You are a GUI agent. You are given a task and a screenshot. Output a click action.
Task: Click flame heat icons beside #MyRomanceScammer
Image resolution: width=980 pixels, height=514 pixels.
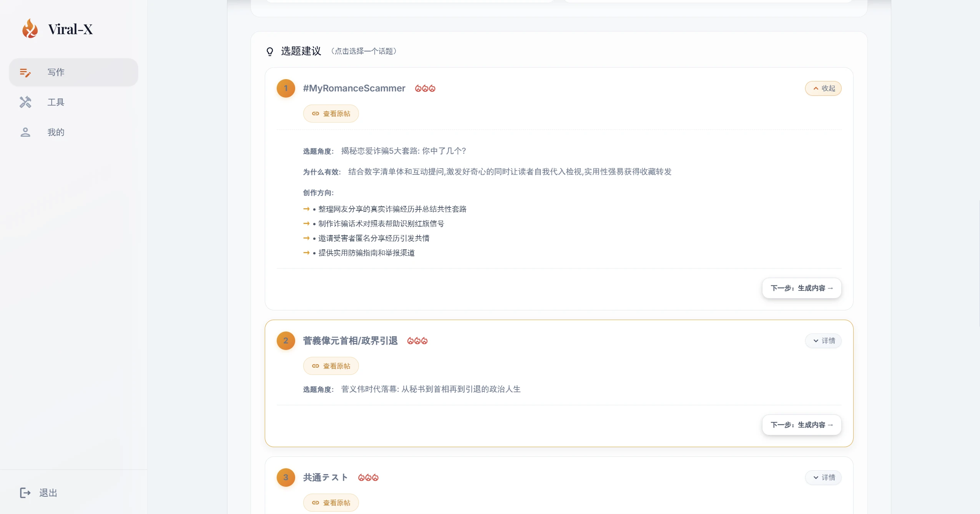[425, 88]
